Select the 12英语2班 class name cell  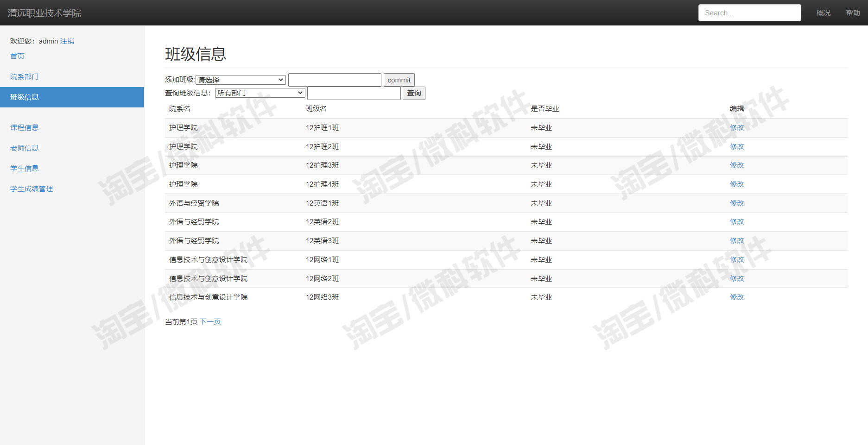point(323,222)
